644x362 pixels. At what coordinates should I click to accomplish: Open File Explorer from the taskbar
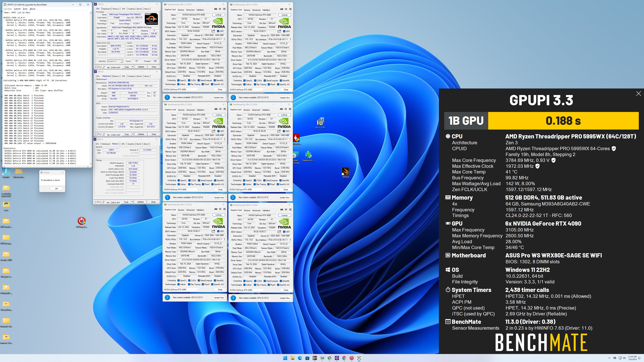coord(292,358)
